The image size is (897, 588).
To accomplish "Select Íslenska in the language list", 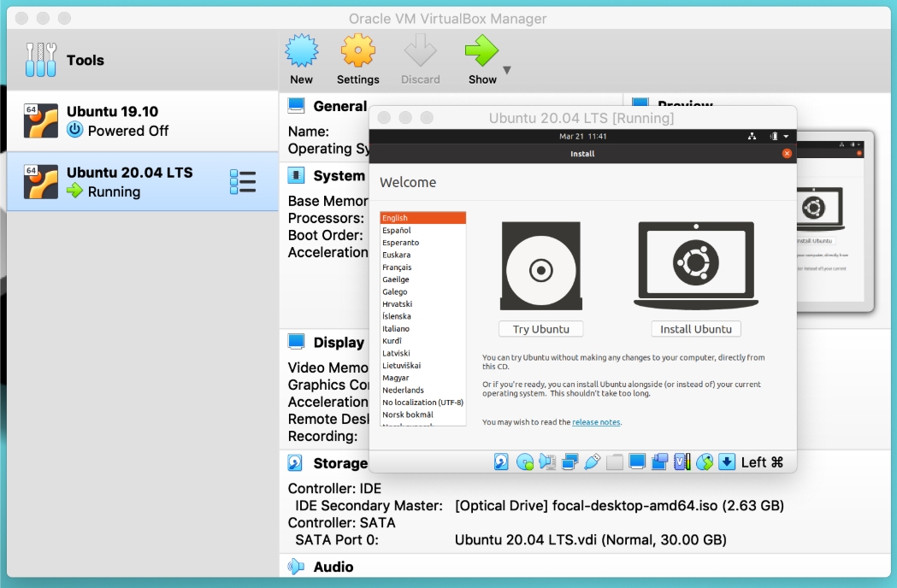I will 422,316.
